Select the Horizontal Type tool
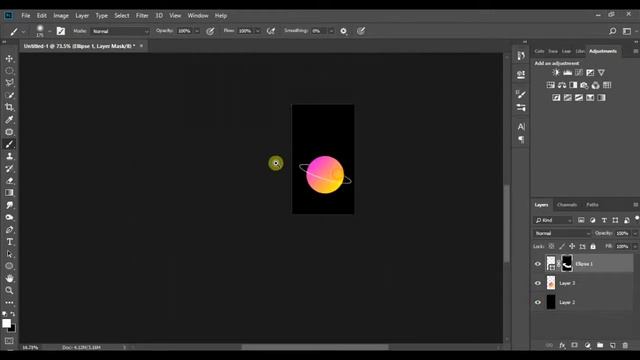This screenshot has height=360, width=640. (x=9, y=242)
